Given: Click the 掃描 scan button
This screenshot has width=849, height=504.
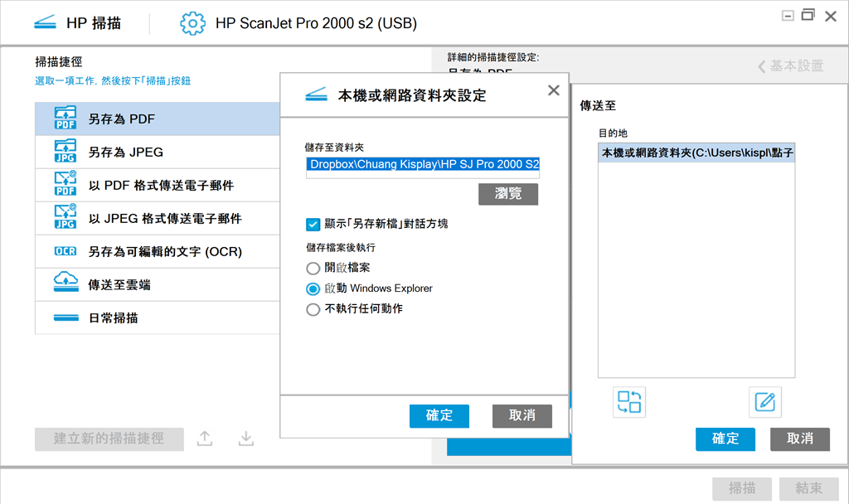Looking at the screenshot, I should (742, 488).
